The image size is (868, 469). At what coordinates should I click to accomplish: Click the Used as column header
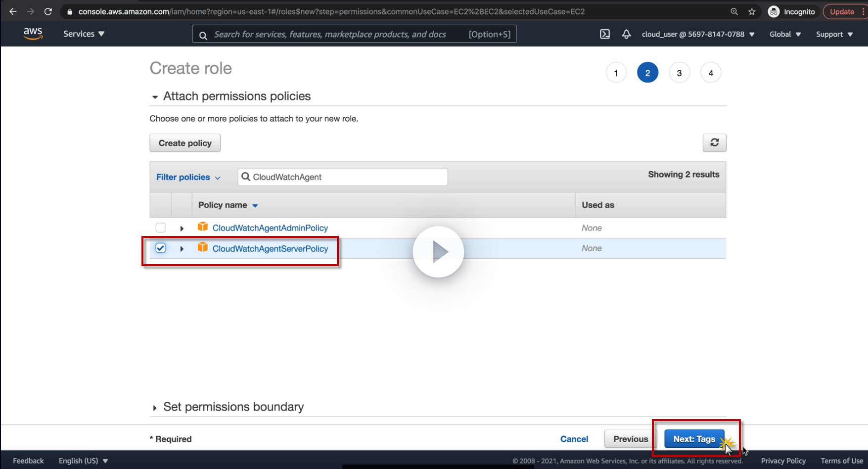598,205
